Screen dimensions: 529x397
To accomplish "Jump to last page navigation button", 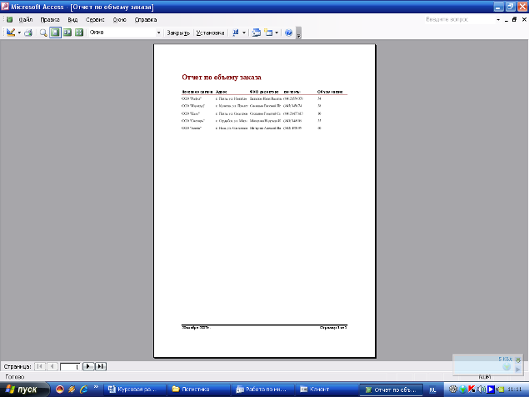I will click(x=101, y=366).
